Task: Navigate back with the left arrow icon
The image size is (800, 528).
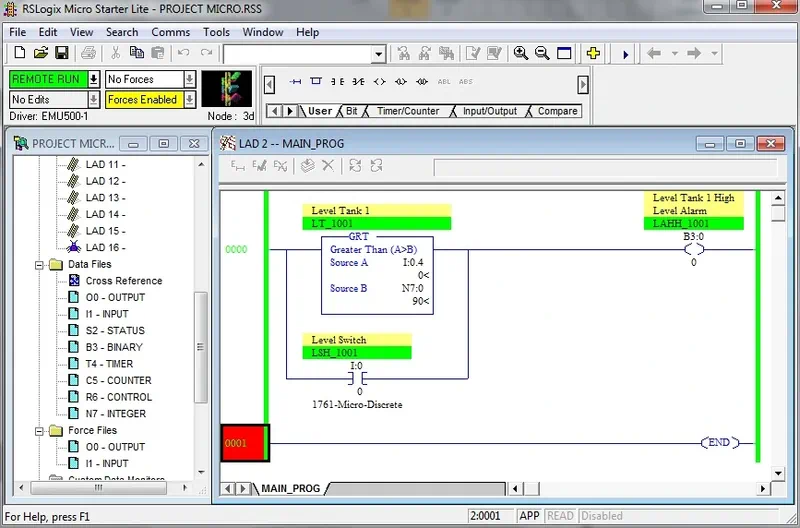Action: click(654, 53)
